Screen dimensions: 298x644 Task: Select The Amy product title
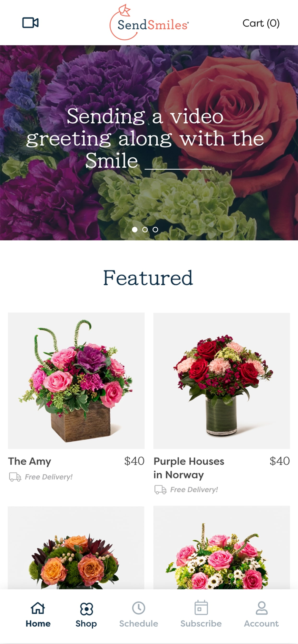point(30,461)
